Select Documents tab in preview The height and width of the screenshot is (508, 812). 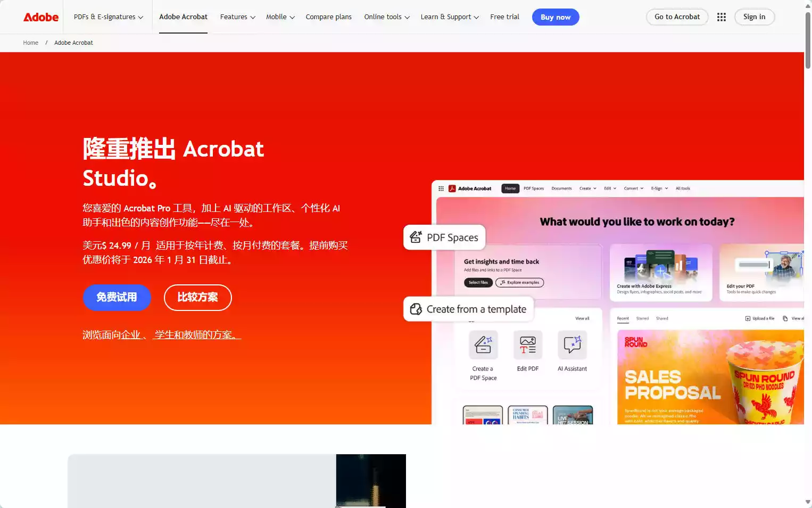pyautogui.click(x=561, y=189)
